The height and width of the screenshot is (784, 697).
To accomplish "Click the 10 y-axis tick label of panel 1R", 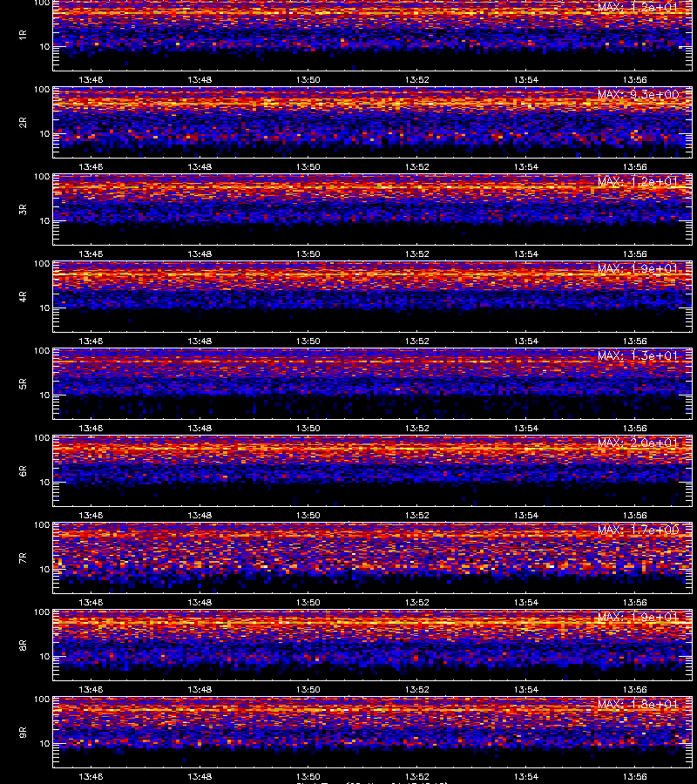I will (44, 46).
